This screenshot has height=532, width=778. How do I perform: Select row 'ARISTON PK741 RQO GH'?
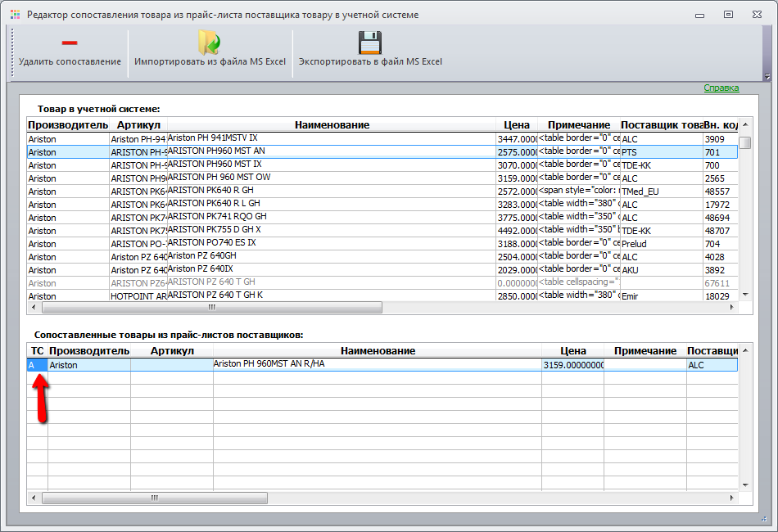click(x=382, y=218)
